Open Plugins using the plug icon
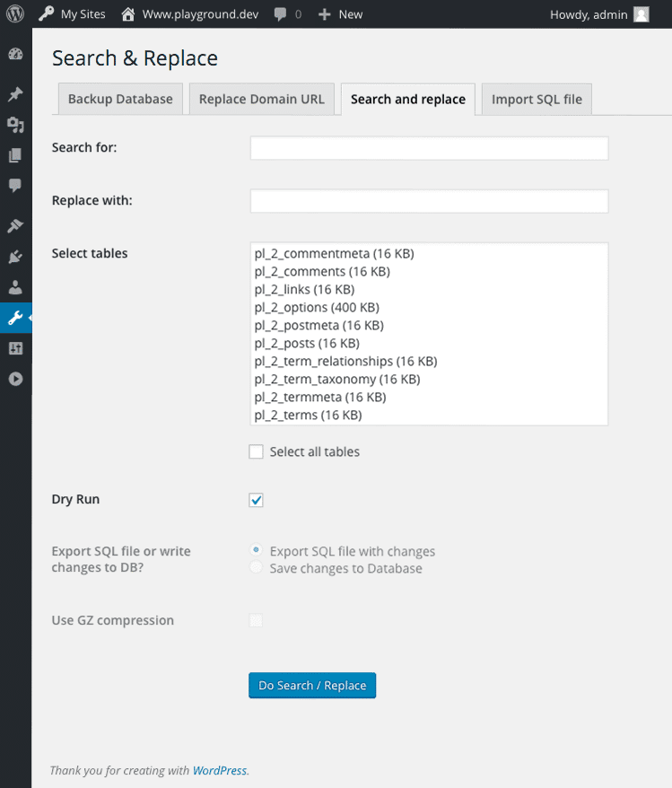The width and height of the screenshot is (672, 788). [x=15, y=256]
